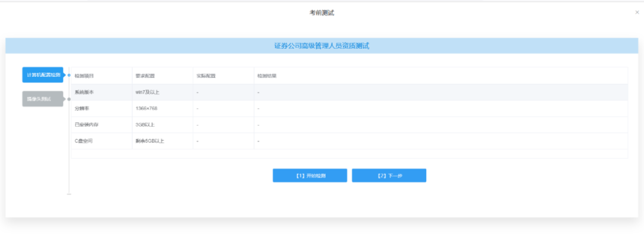Select the 计算机配置检测 step tab

tap(43, 75)
